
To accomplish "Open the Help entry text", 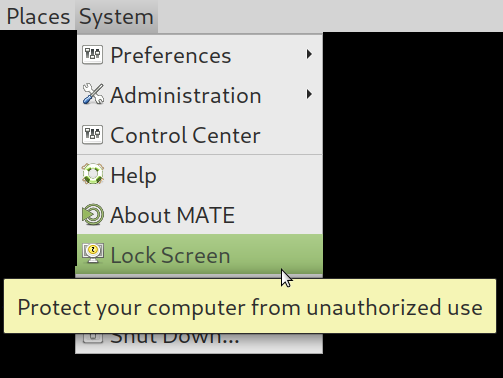I will point(133,176).
